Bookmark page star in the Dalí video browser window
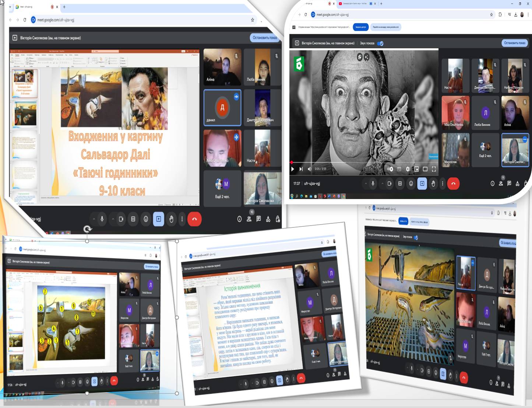This screenshot has height=408, width=532. tap(492, 15)
